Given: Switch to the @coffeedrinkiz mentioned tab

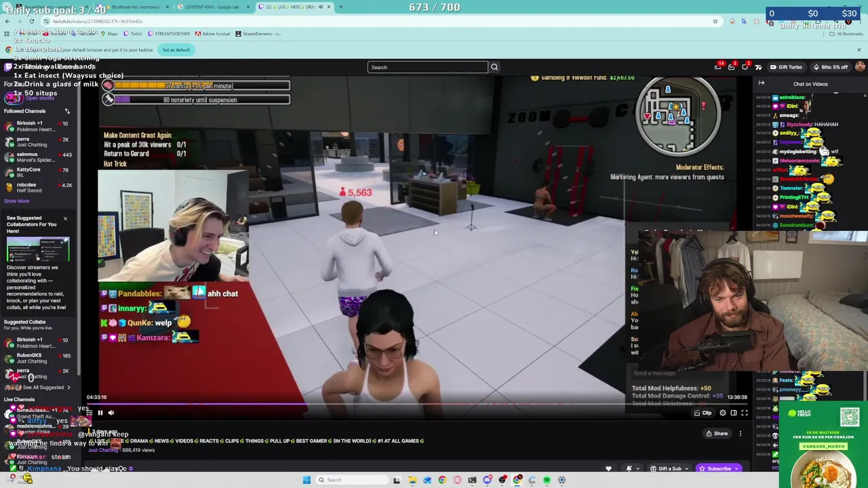Looking at the screenshot, I should [134, 7].
